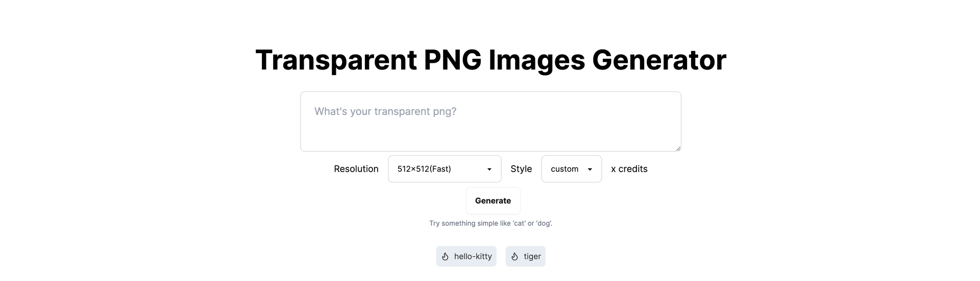This screenshot has width=980, height=281.
Task: Click the Transparent PNG Images Generator heading
Action: click(491, 60)
